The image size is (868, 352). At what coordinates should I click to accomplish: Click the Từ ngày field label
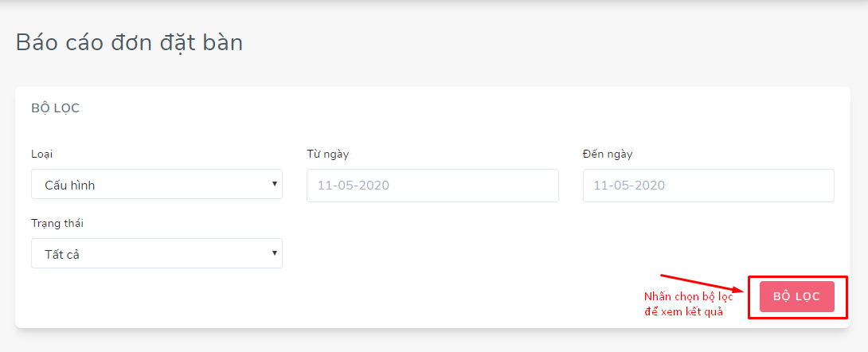[x=328, y=154]
